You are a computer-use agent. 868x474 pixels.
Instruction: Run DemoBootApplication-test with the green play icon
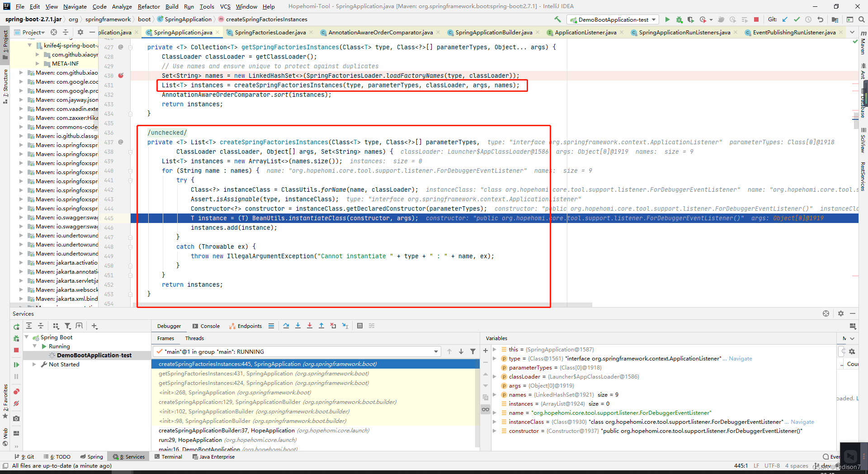coord(667,19)
